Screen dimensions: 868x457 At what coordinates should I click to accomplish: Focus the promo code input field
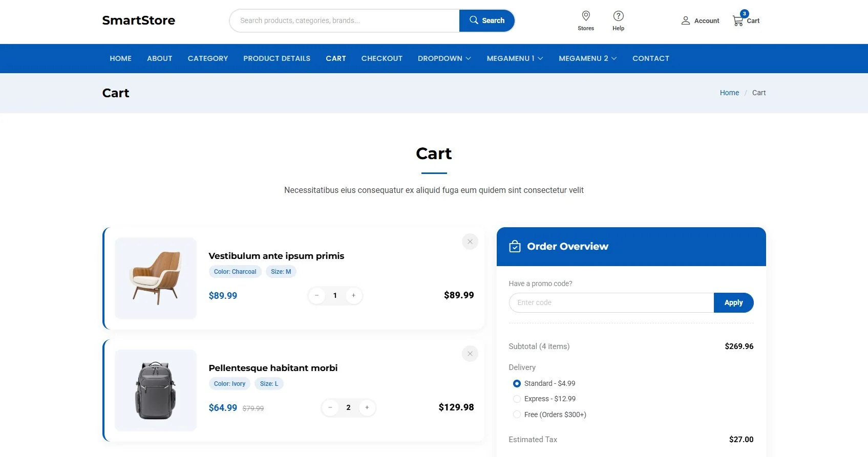611,302
